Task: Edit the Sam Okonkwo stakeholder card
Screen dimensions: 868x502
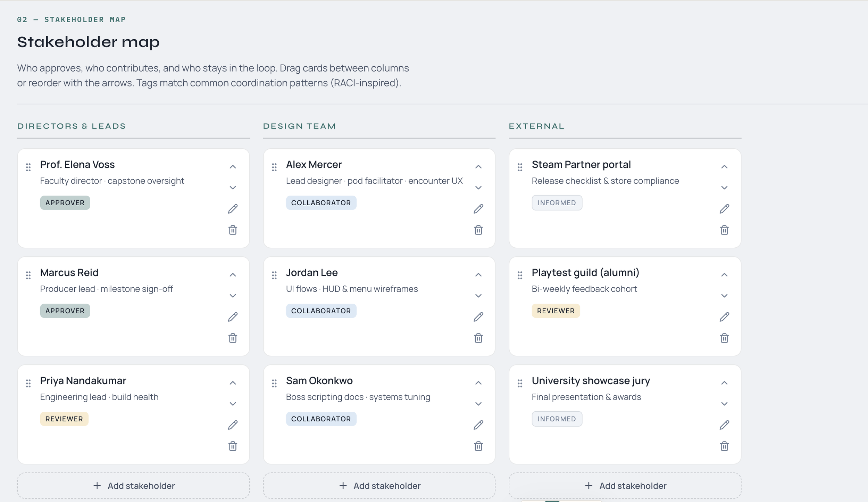Action: [x=478, y=425]
